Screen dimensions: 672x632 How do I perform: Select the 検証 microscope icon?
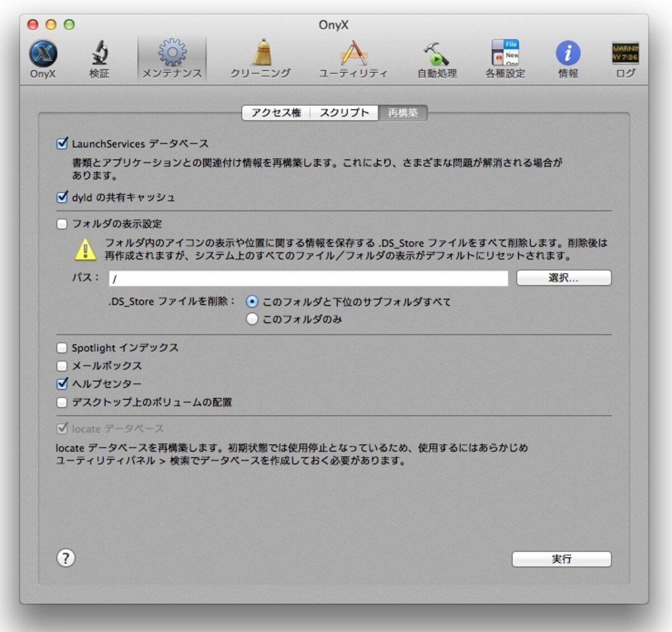(x=99, y=58)
